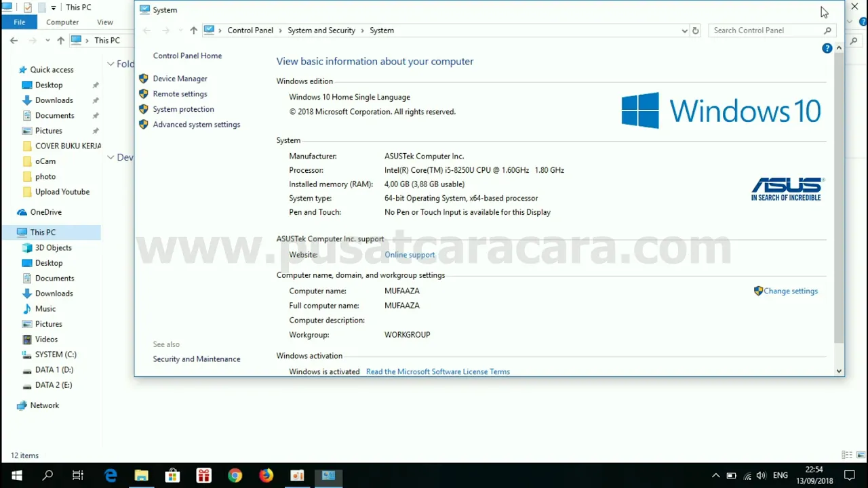Open Quick Access Toolbar customize dropdown

[54, 8]
